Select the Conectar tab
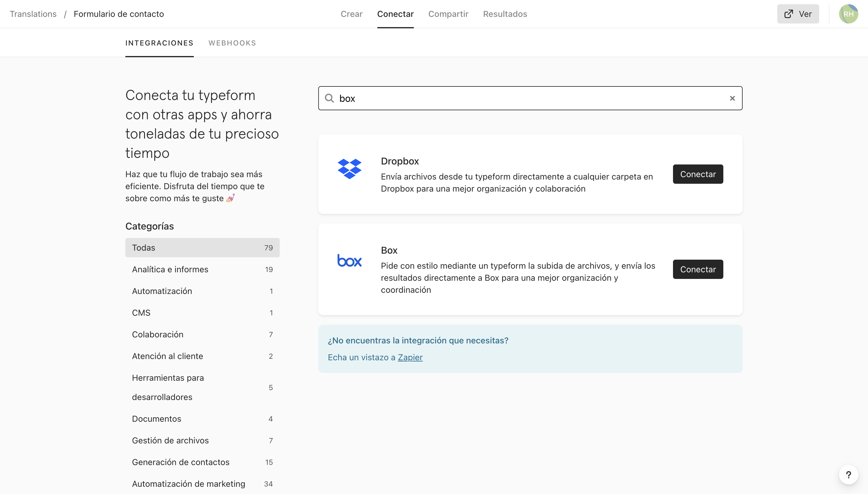The image size is (868, 494). pyautogui.click(x=395, y=14)
